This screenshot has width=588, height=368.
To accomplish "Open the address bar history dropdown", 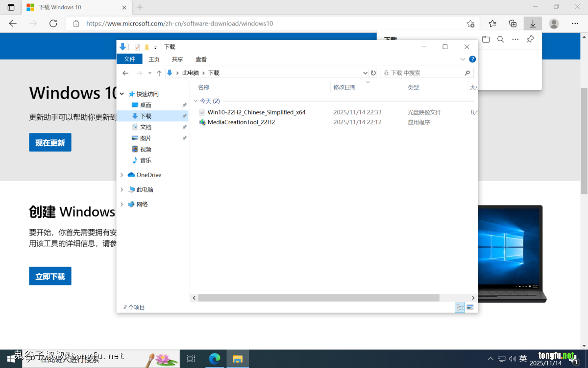I will 365,73.
